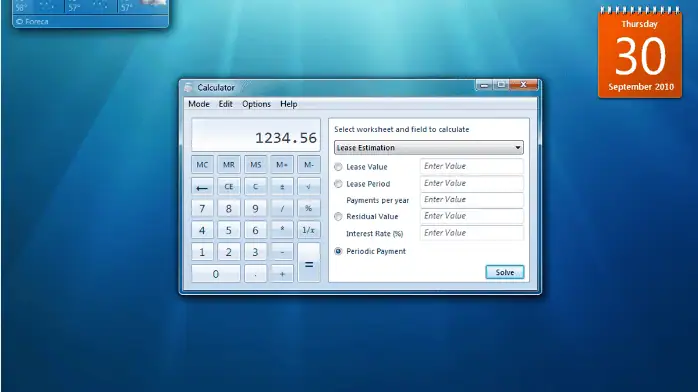Click the equals key
This screenshot has width=698, height=392.
click(308, 263)
